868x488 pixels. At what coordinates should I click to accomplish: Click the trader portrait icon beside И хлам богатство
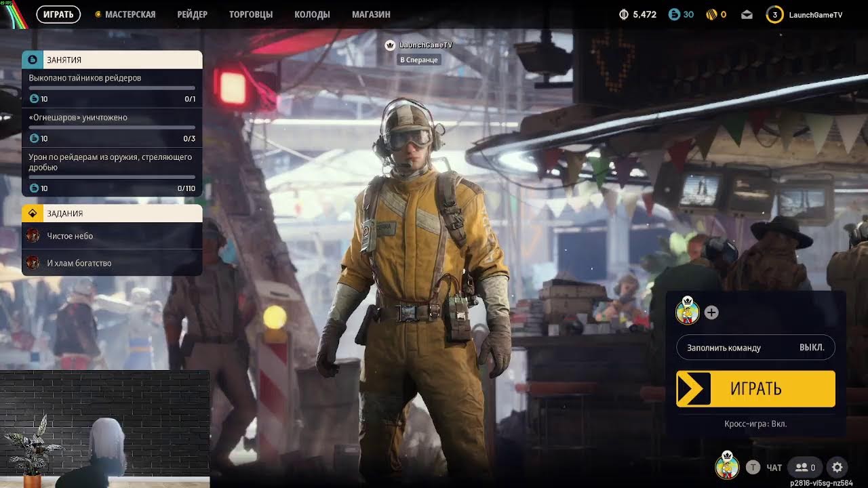[x=33, y=263]
